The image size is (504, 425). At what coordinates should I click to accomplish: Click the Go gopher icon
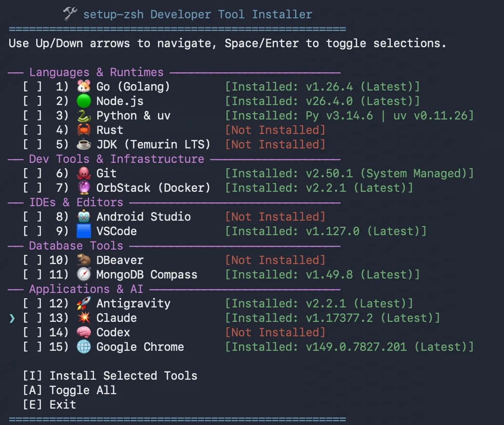coord(83,86)
